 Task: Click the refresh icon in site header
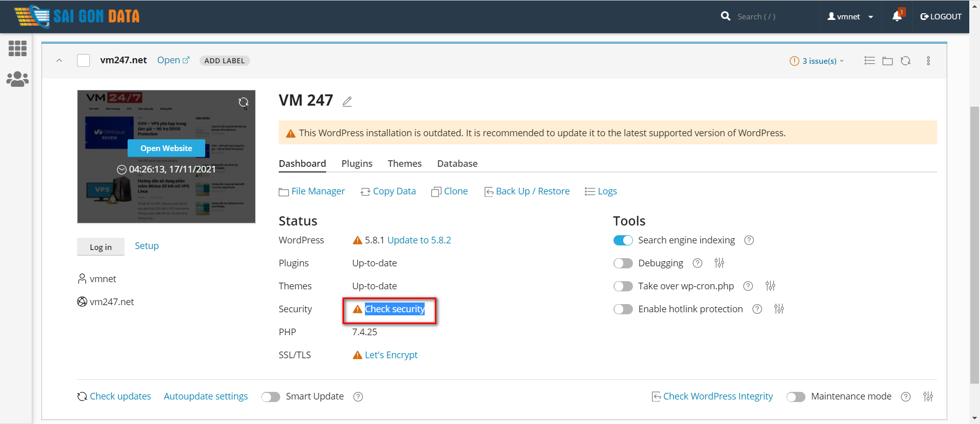[x=905, y=61]
